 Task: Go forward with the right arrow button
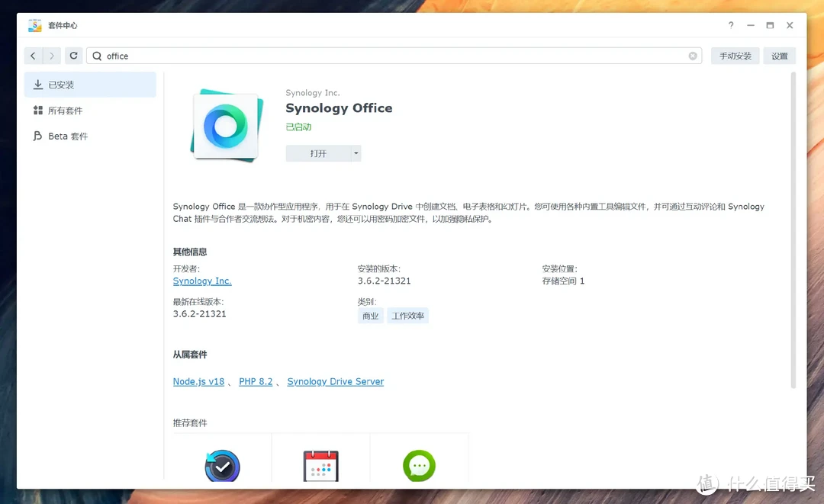(x=52, y=56)
